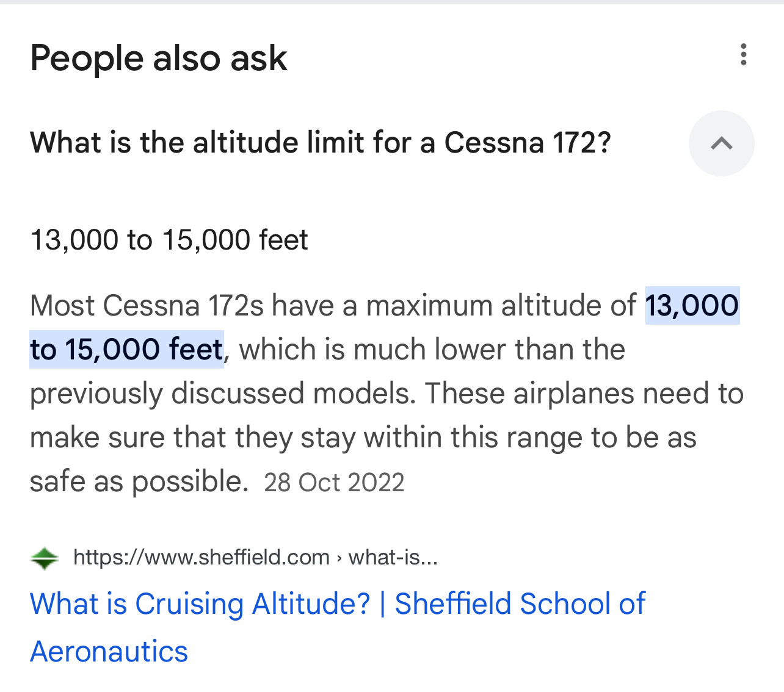Open the three-dot options menu
Viewport: 784px width, 692px height.
pyautogui.click(x=743, y=55)
